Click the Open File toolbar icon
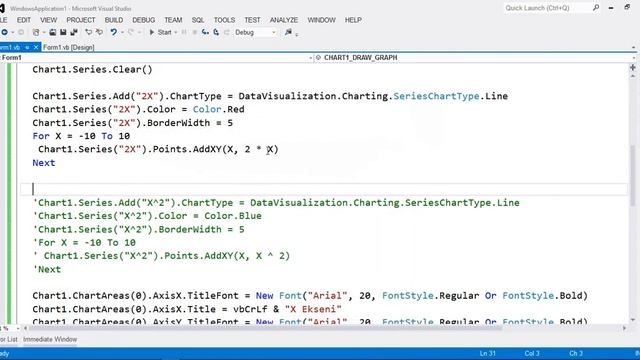The image size is (640, 360). (53, 32)
